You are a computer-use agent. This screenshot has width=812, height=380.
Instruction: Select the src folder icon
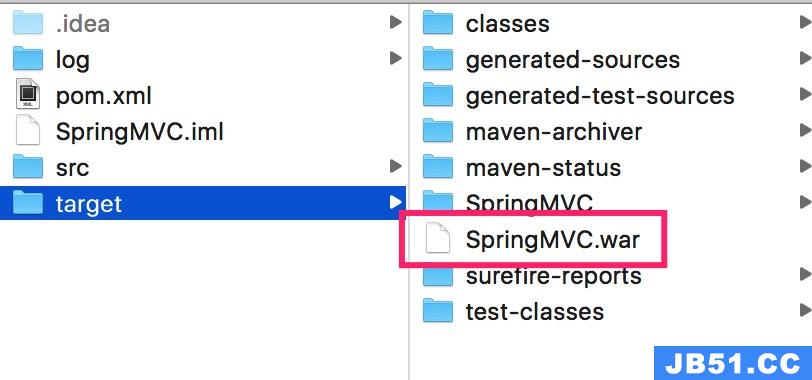pyautogui.click(x=27, y=166)
